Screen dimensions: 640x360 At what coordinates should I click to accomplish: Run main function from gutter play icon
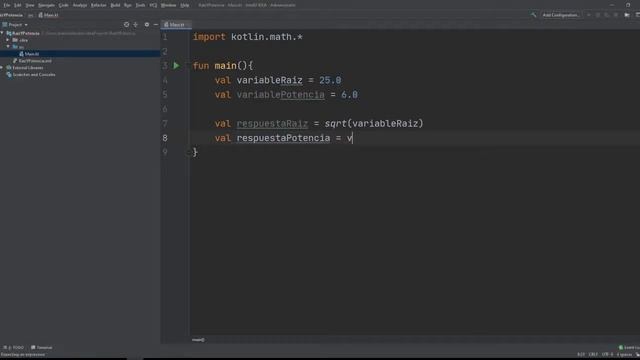(176, 65)
